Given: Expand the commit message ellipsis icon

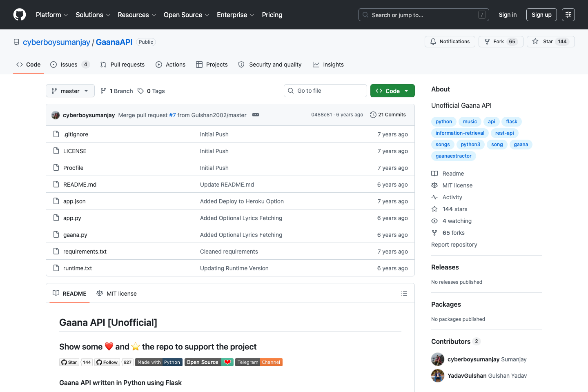Looking at the screenshot, I should tap(256, 115).
